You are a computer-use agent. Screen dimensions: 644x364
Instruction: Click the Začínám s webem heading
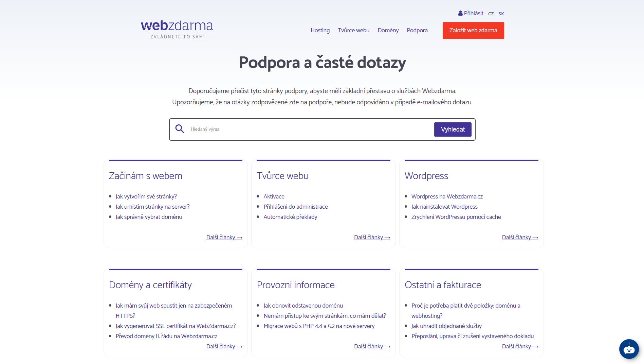point(146,176)
